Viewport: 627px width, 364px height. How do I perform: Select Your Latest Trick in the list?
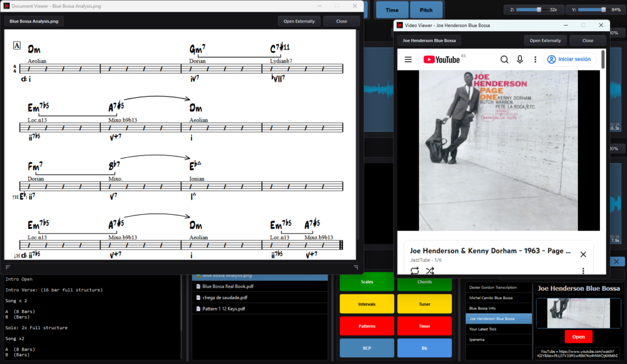(498, 329)
